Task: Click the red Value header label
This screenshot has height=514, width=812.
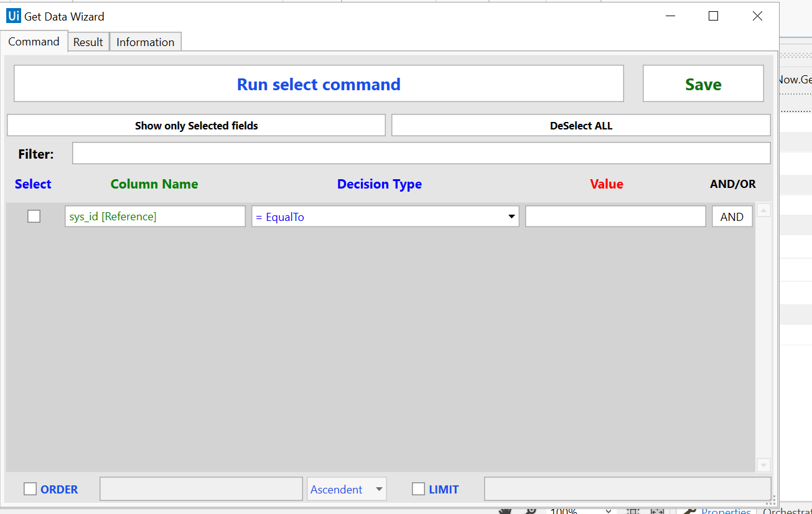Action: (607, 184)
